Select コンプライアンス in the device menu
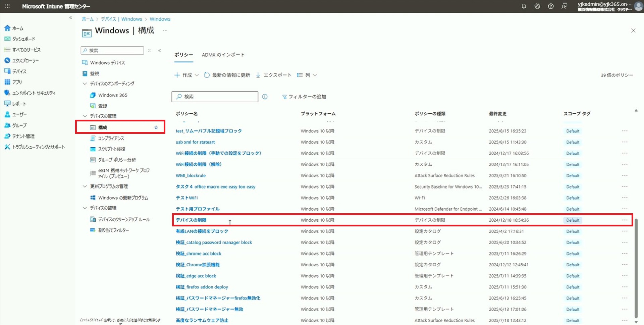The image size is (644, 325). pyautogui.click(x=111, y=138)
